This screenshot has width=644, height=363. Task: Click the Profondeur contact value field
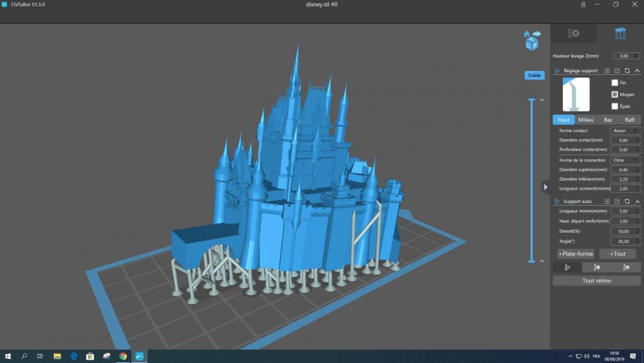(x=625, y=150)
